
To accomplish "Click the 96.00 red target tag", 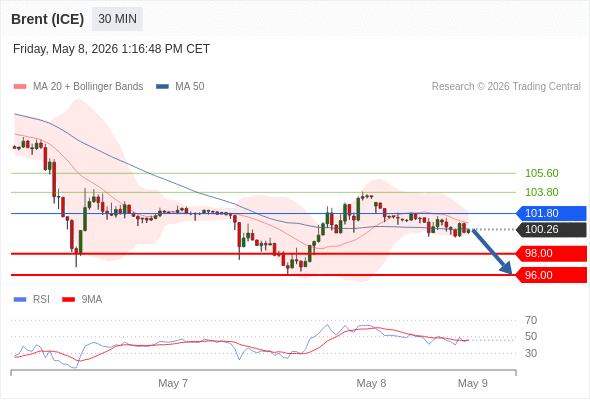I will click(552, 275).
